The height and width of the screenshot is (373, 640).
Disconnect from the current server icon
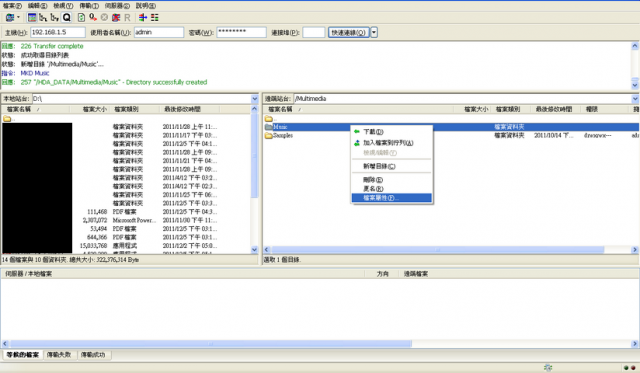116,18
